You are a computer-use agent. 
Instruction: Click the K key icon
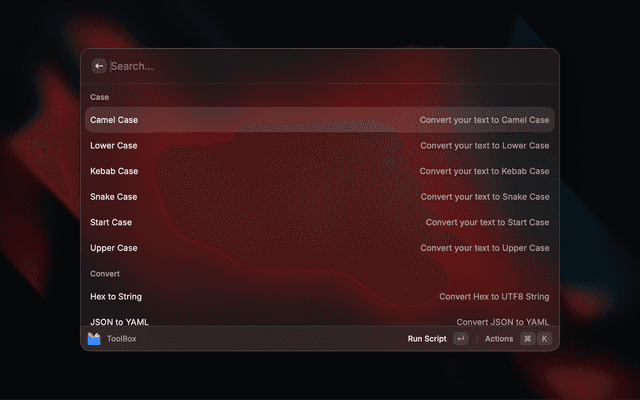click(544, 338)
